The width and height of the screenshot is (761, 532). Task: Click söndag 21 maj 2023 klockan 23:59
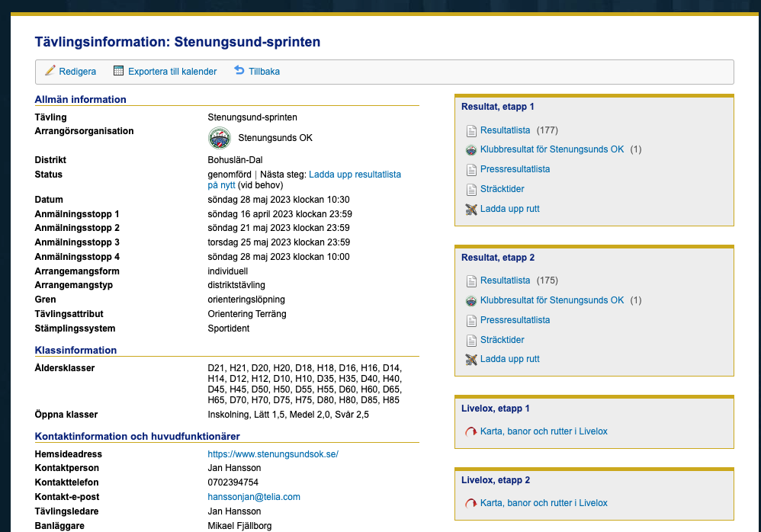point(278,227)
